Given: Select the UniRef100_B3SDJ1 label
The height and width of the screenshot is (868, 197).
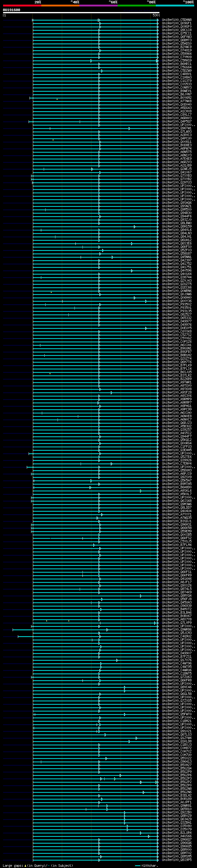Looking at the screenshot, I should pyautogui.click(x=177, y=521).
